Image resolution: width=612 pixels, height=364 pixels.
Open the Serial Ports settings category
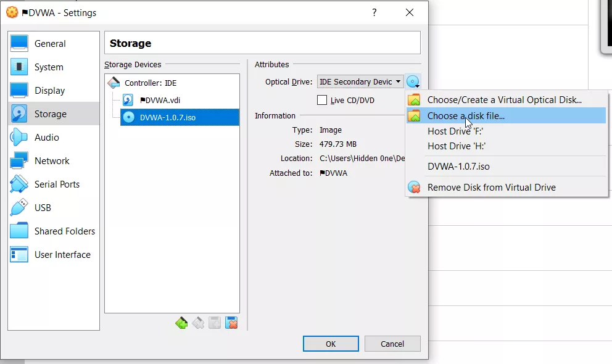[x=54, y=184]
